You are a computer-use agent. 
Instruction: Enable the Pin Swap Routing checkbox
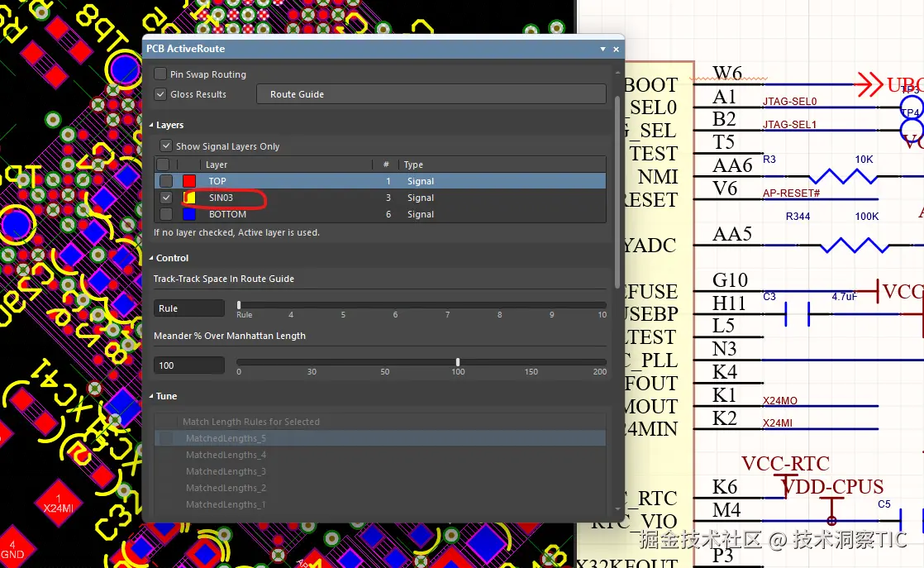coord(160,74)
